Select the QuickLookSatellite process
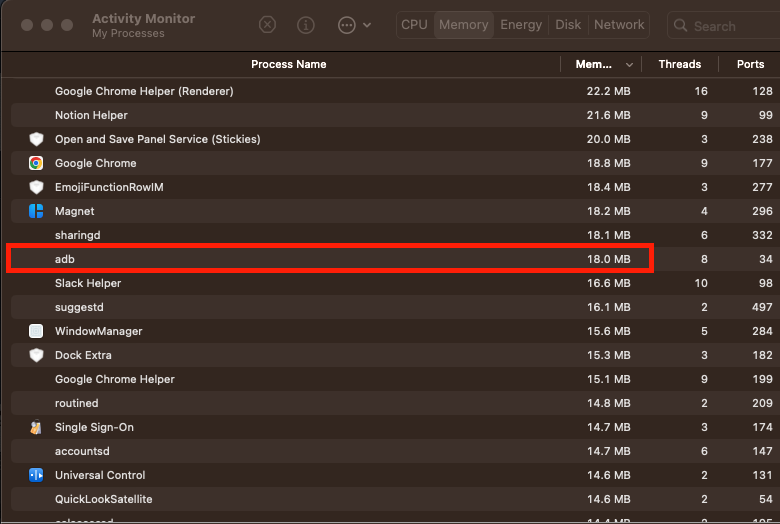 pos(395,499)
